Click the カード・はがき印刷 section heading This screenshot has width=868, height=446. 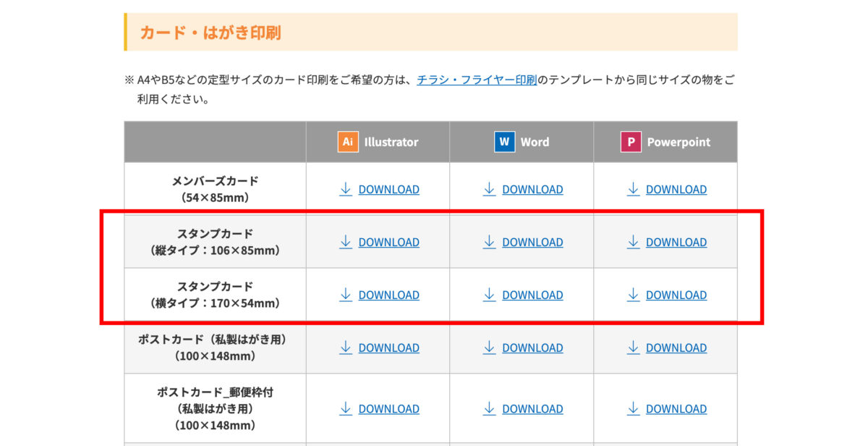(x=210, y=33)
